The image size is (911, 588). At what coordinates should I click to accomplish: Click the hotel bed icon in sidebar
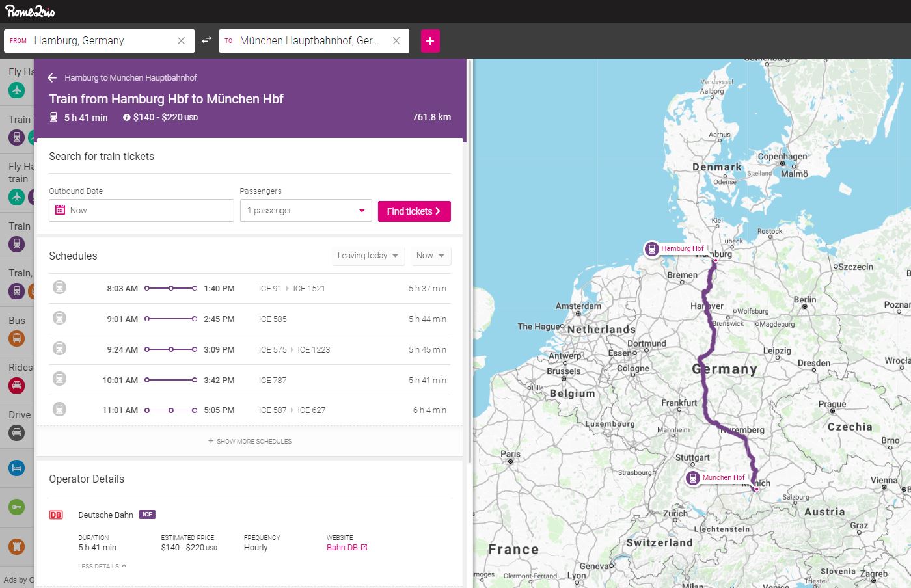point(17,468)
